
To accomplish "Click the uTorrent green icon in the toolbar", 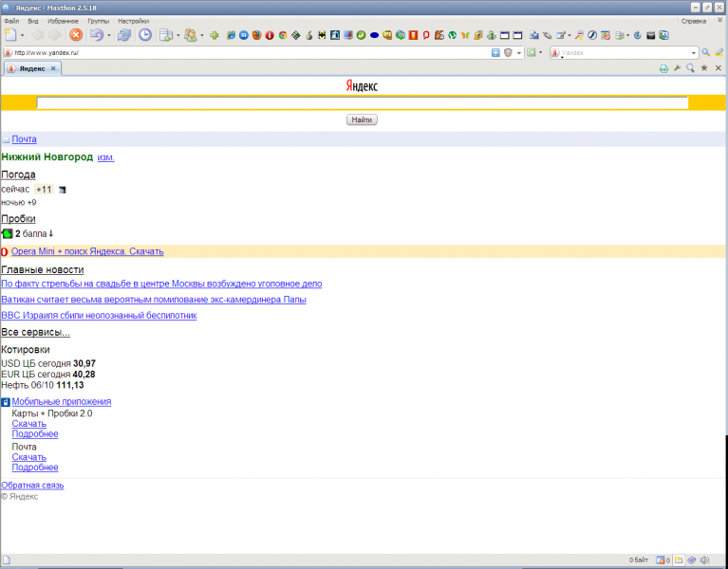I will pyautogui.click(x=452, y=35).
